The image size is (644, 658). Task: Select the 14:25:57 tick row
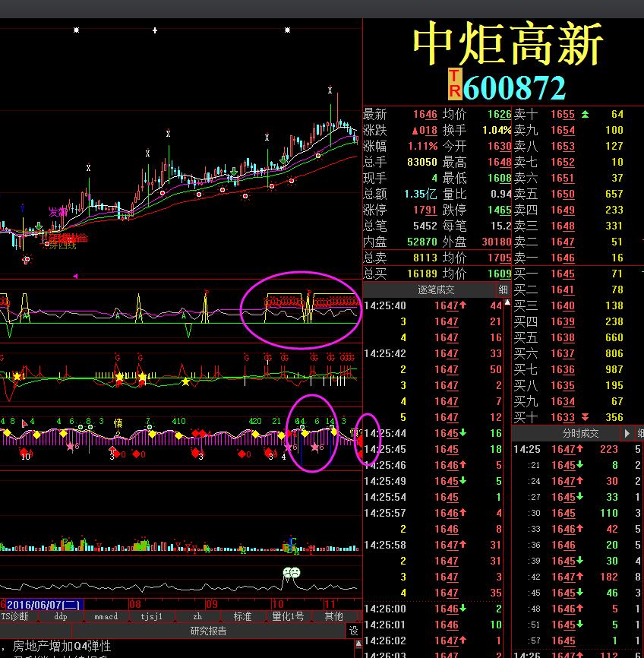(433, 513)
